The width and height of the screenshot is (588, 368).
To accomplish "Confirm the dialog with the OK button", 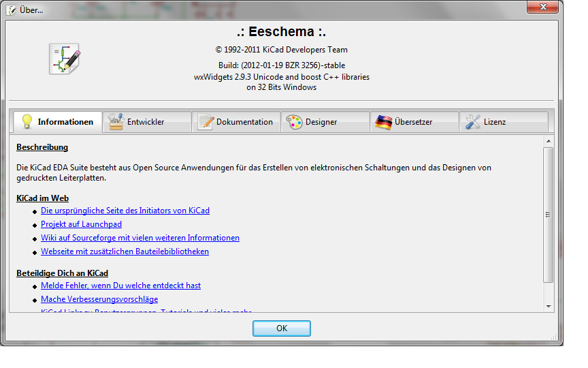I will [x=282, y=328].
